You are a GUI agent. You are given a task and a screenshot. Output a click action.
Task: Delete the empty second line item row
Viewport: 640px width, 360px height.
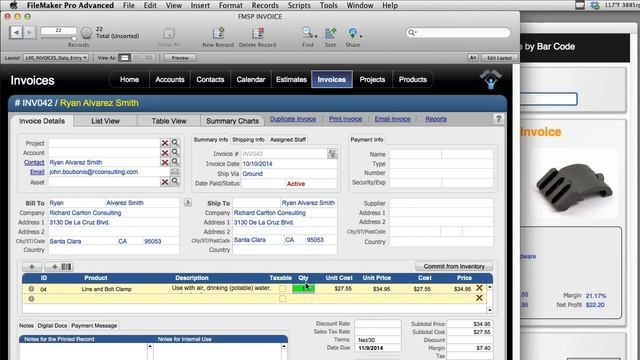[480, 298]
